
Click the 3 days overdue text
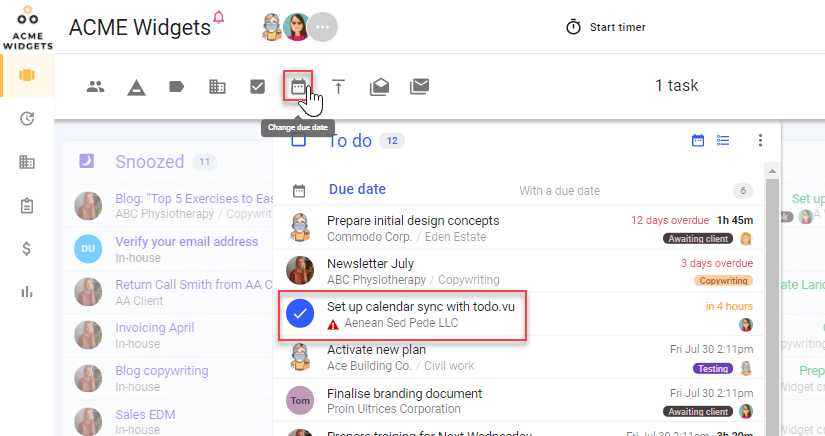click(717, 263)
